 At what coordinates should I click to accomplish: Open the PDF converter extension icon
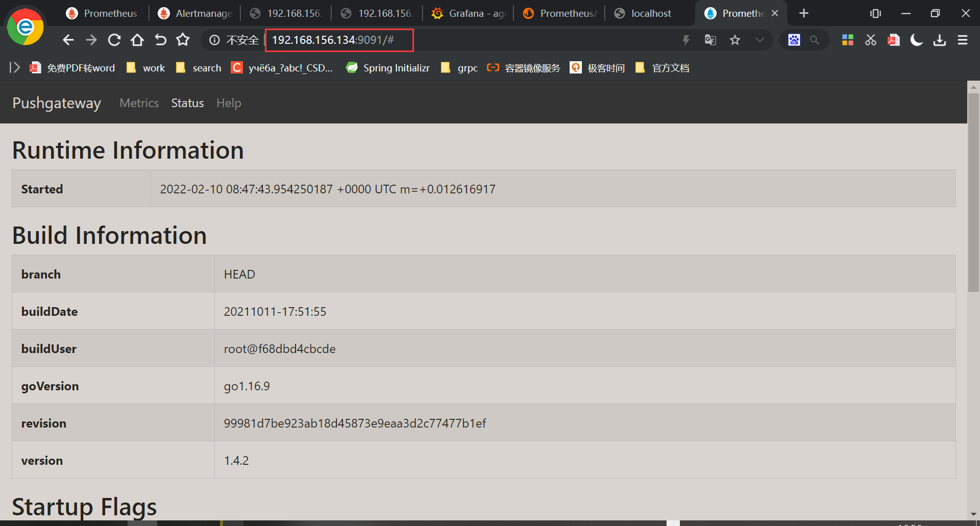point(893,40)
